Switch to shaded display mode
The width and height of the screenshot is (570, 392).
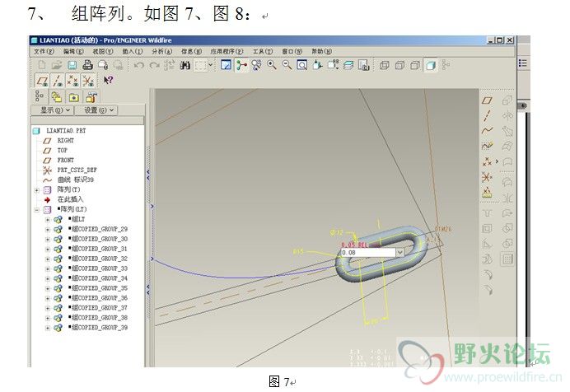431,65
